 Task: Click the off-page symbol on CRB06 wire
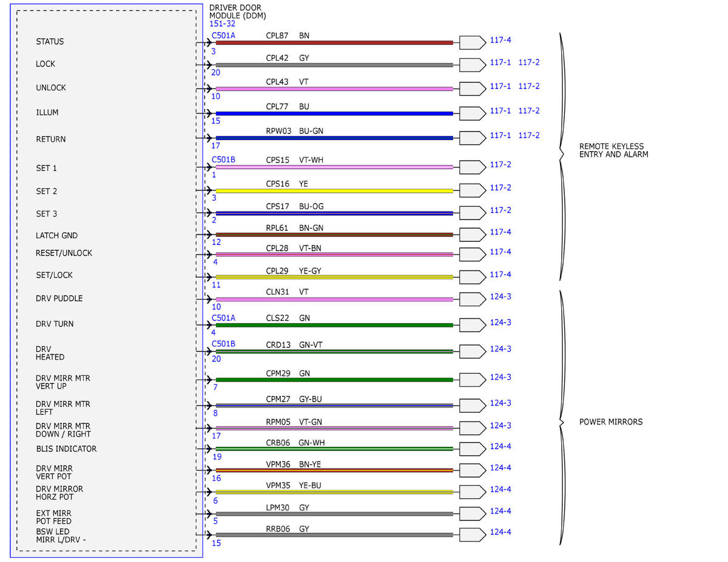(472, 449)
